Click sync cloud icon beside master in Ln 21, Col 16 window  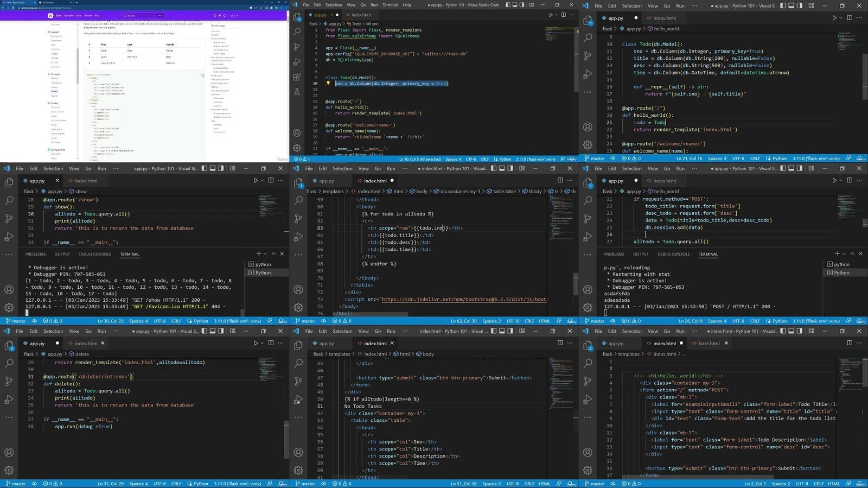(x=613, y=159)
